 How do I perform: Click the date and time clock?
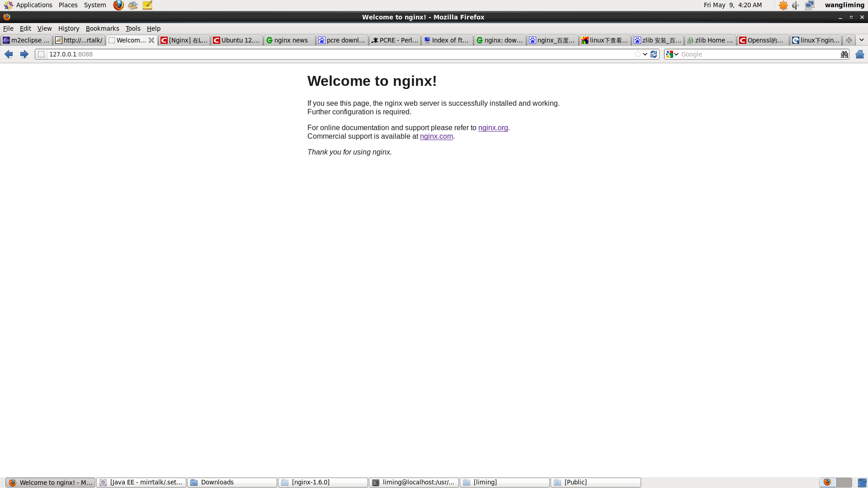(733, 5)
